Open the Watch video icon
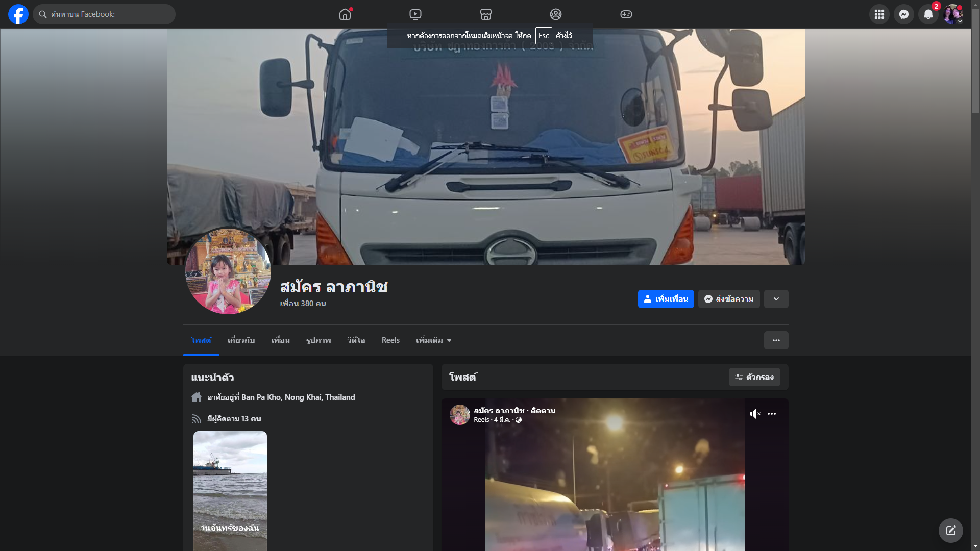This screenshot has height=551, width=980. 415,14
